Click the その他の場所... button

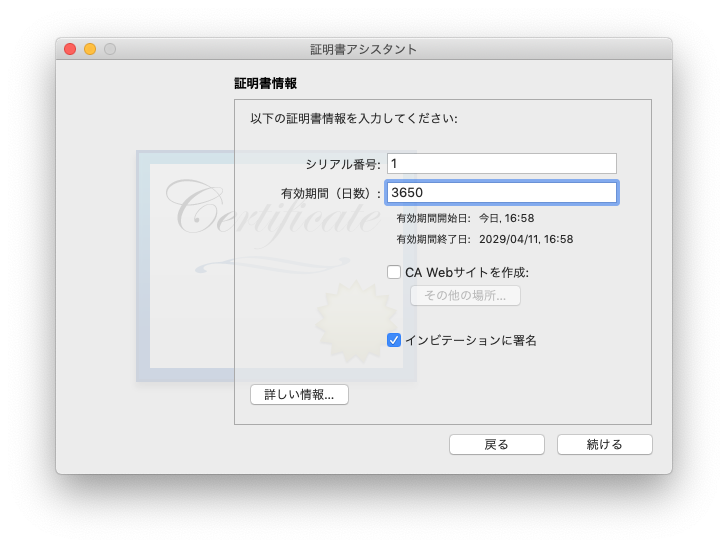[x=465, y=295]
